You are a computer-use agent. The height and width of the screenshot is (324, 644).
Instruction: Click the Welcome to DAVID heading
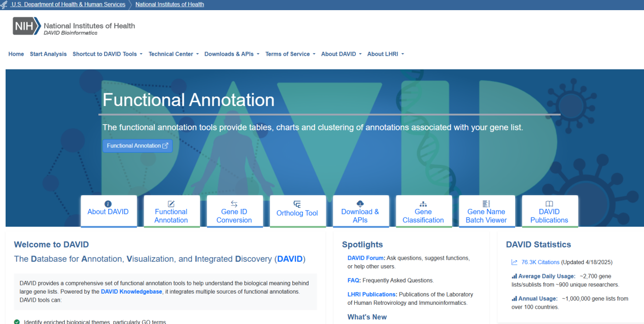51,245
